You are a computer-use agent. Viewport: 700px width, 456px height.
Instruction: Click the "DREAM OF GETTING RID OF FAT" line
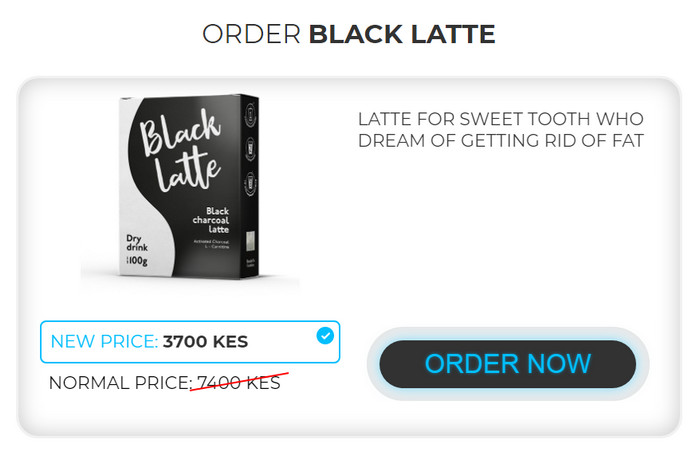click(x=500, y=141)
